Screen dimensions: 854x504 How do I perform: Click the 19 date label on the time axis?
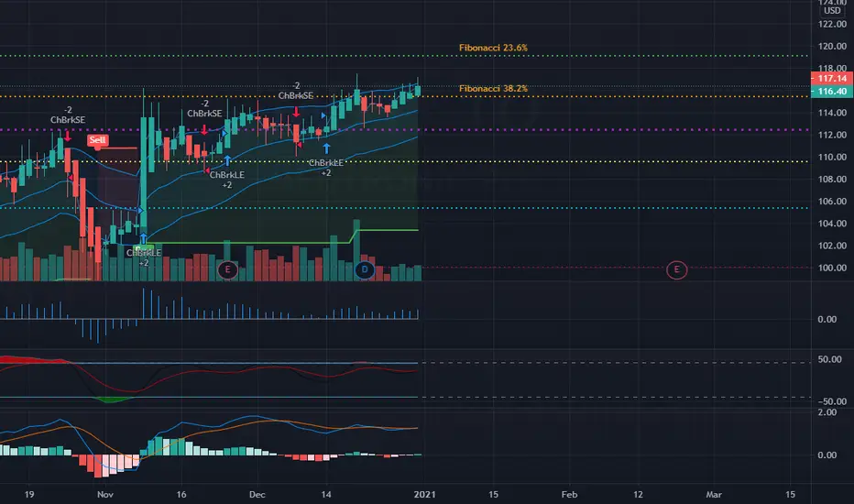(29, 495)
